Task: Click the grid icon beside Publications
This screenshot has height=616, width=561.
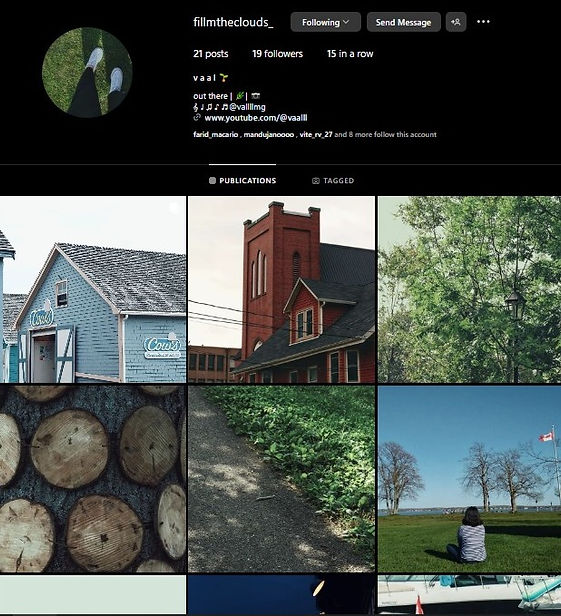Action: pyautogui.click(x=212, y=180)
